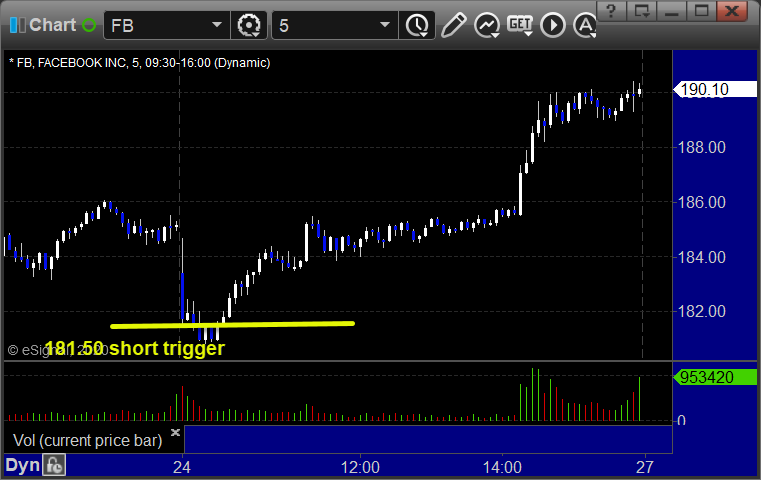Click the 27 date axis label
Screen dimensions: 761x480
(x=645, y=467)
